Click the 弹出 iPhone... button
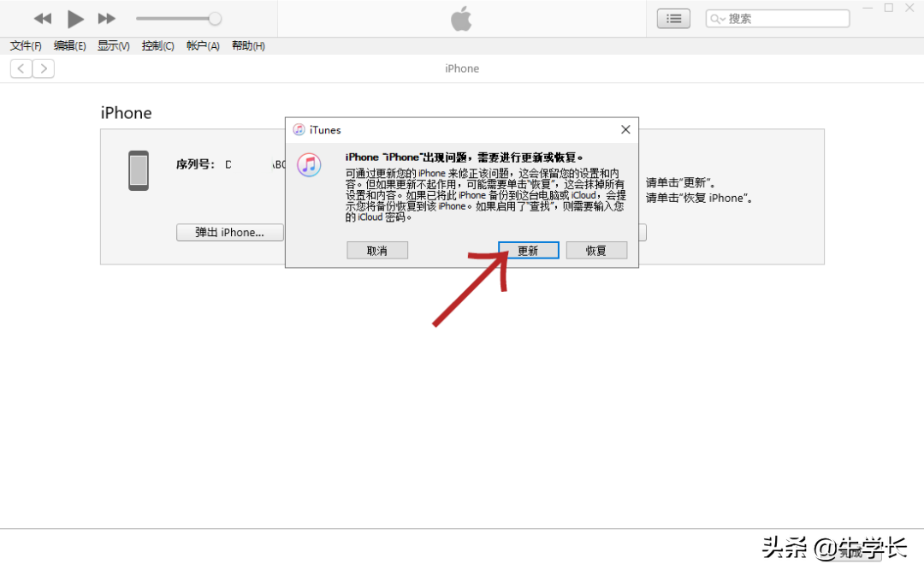924x576 pixels. pos(230,232)
